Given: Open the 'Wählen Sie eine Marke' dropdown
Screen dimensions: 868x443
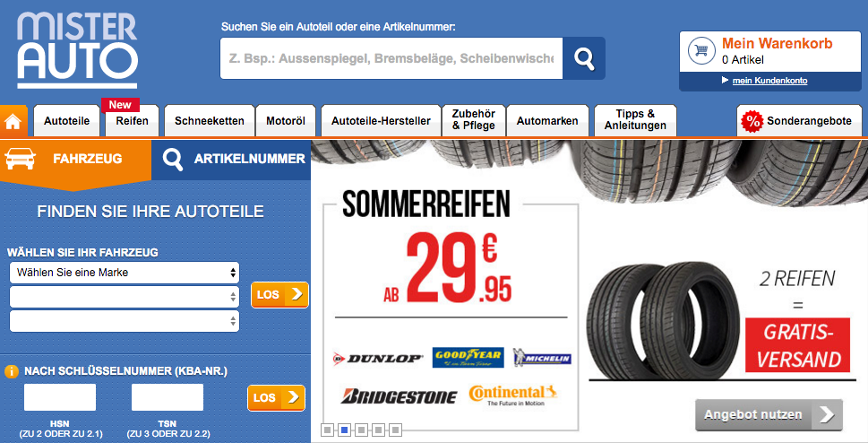Looking at the screenshot, I should tap(125, 273).
